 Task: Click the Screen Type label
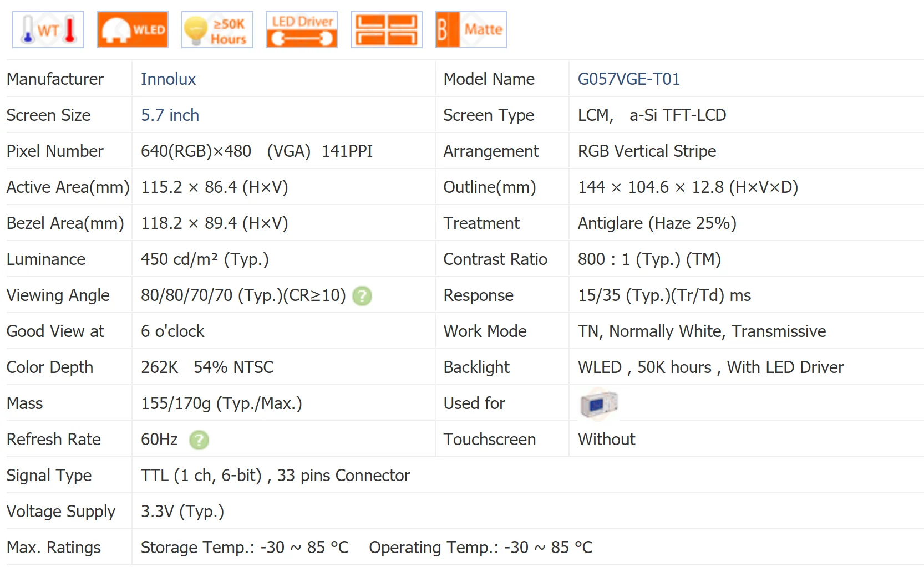489,115
